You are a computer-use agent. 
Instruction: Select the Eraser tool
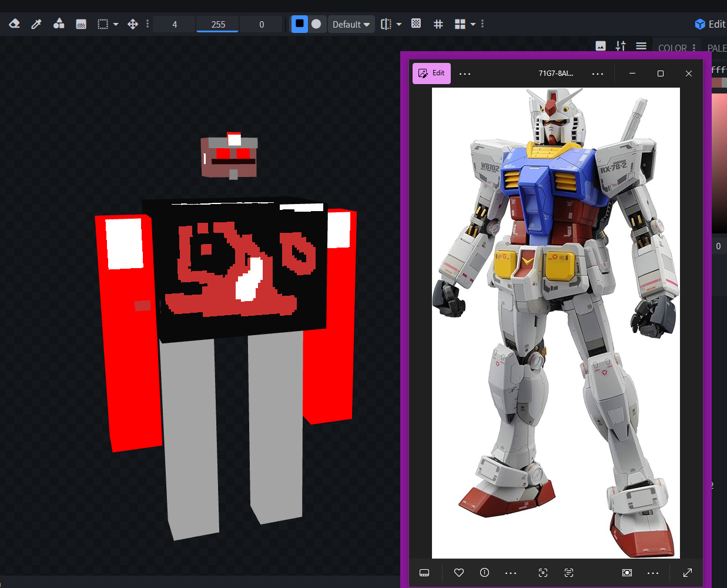click(x=14, y=24)
